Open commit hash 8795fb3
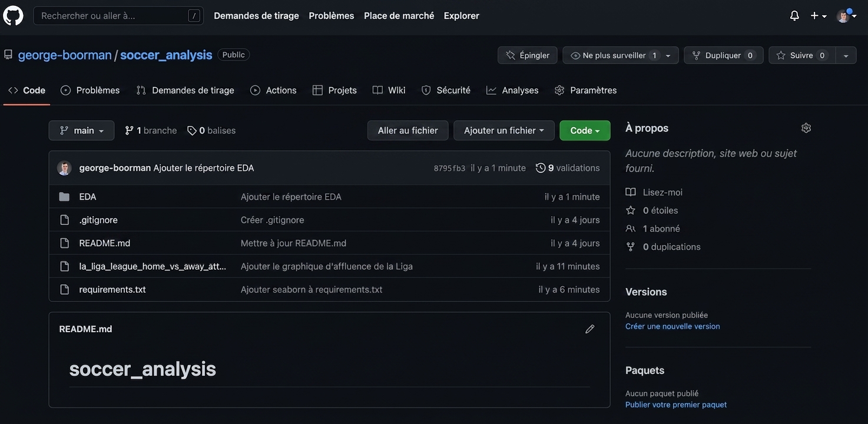Screen dimensions: 868x424 tap(449, 168)
